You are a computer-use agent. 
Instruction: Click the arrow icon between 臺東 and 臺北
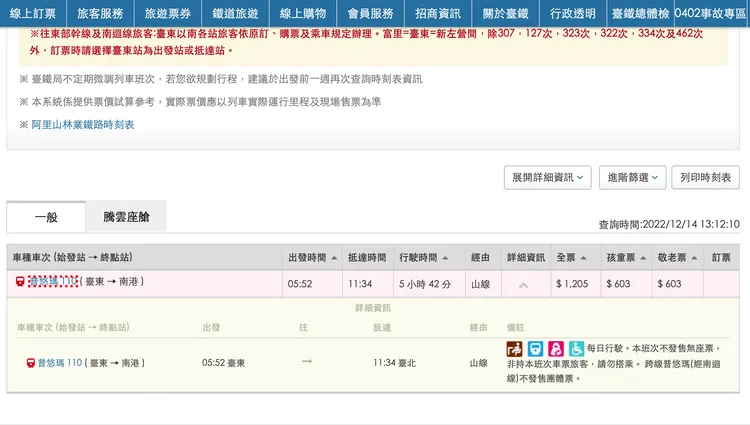[307, 361]
